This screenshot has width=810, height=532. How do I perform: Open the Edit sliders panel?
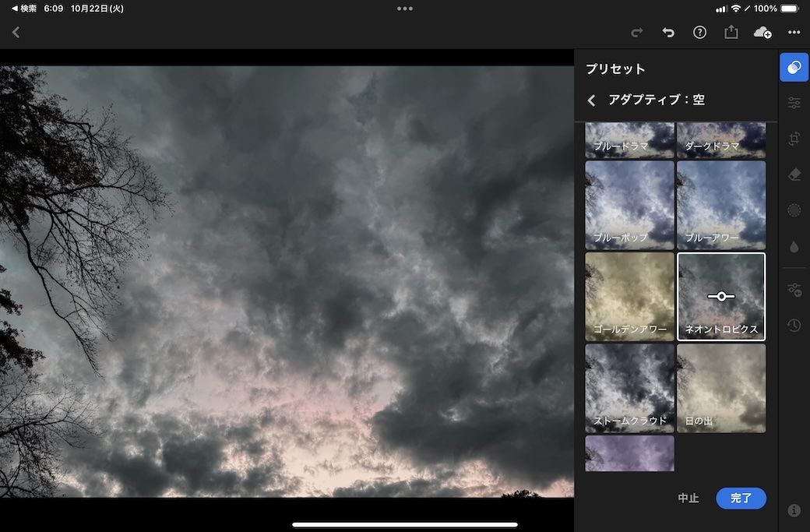(794, 103)
